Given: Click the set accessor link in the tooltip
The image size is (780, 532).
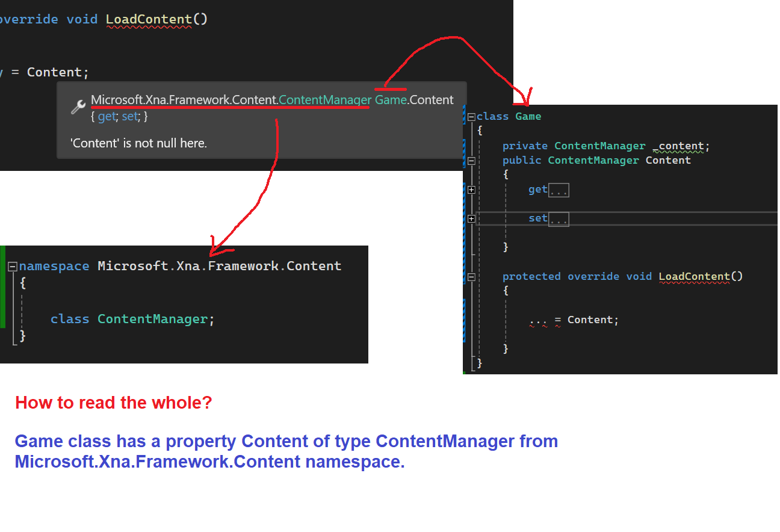Looking at the screenshot, I should pyautogui.click(x=129, y=116).
